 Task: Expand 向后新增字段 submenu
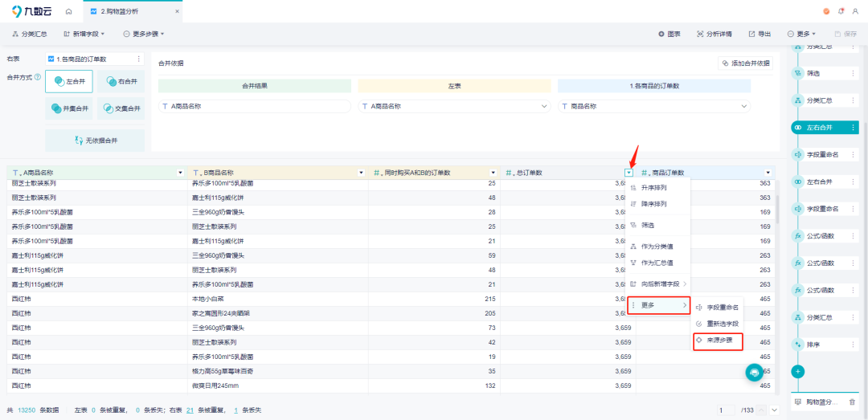pyautogui.click(x=657, y=283)
